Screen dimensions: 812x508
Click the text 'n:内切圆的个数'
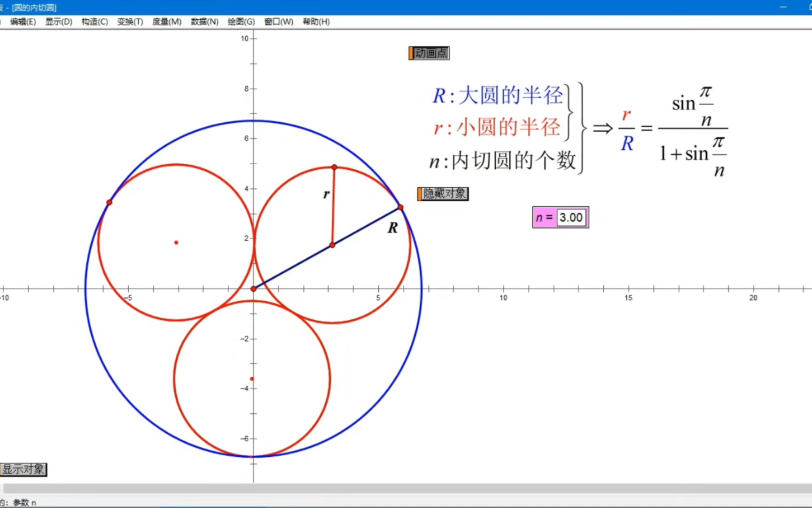(502, 161)
